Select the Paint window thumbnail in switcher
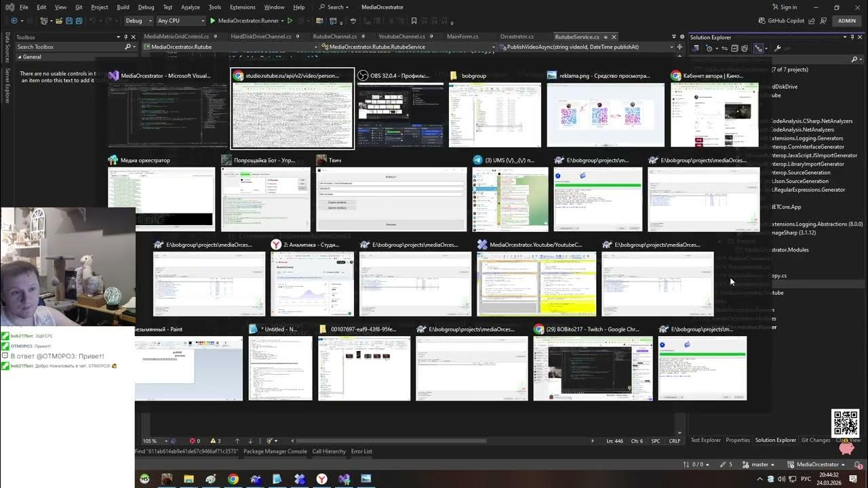The image size is (868, 488). click(189, 364)
